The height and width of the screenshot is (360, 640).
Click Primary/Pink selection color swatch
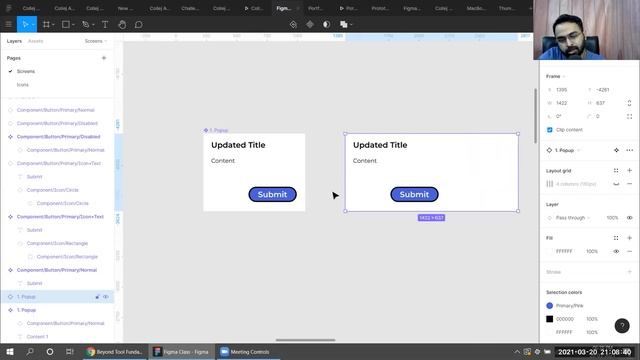coord(549,306)
